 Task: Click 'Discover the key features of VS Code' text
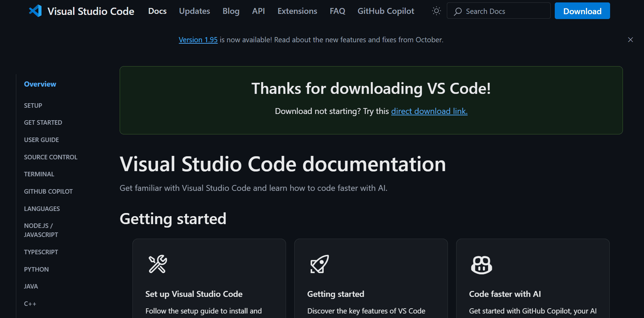pyautogui.click(x=366, y=311)
